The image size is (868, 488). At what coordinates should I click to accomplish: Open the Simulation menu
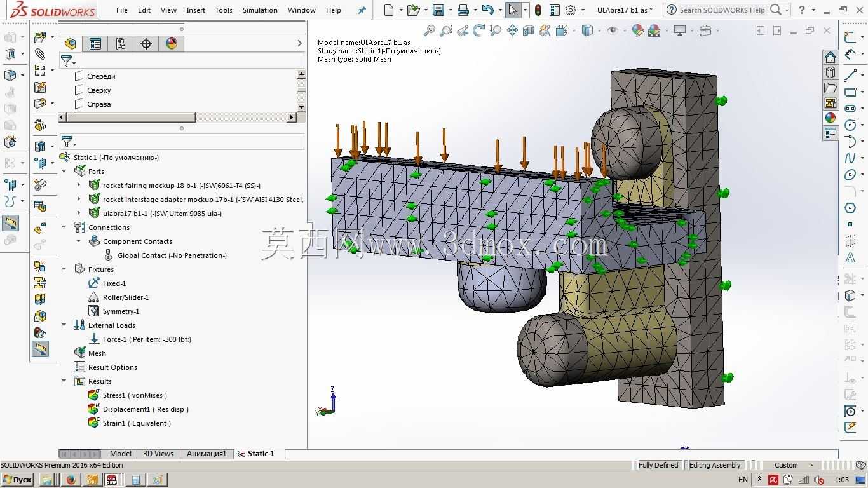[260, 10]
